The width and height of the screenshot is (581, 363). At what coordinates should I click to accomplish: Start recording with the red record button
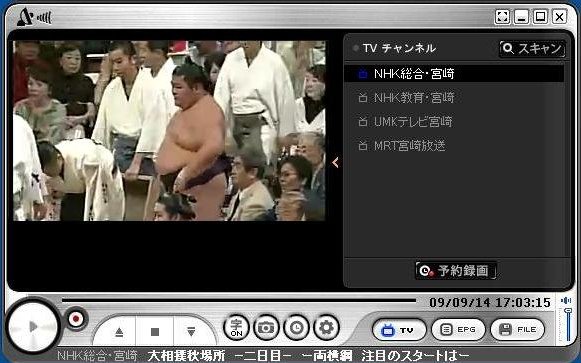pyautogui.click(x=76, y=319)
